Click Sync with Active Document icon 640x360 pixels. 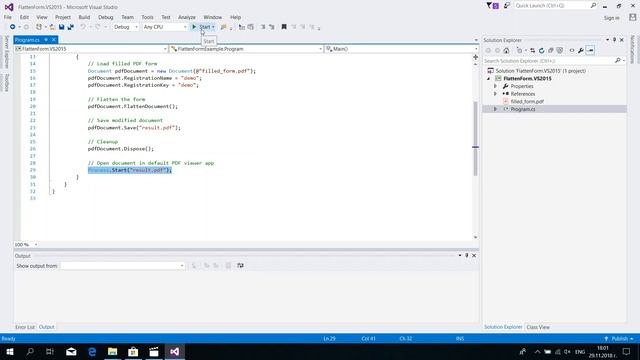(x=533, y=51)
